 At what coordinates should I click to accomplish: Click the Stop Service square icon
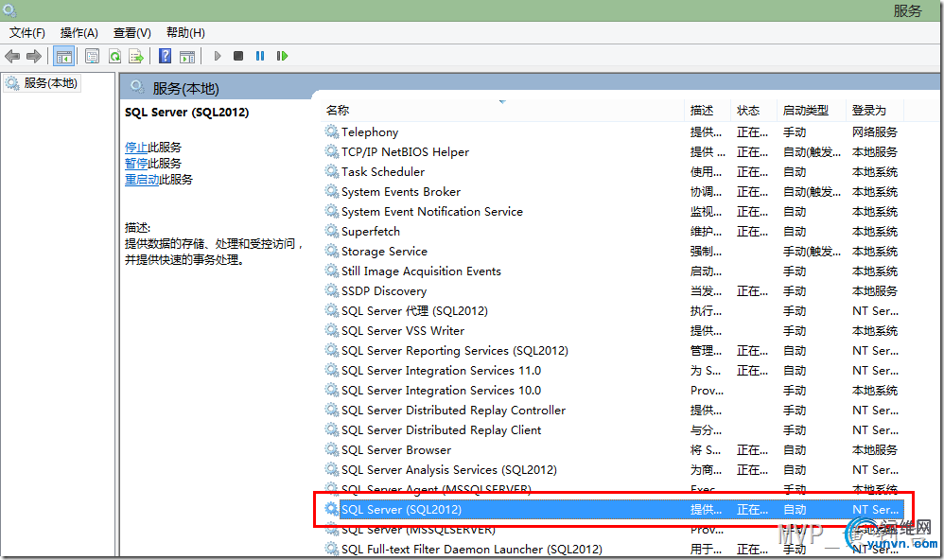[x=238, y=56]
